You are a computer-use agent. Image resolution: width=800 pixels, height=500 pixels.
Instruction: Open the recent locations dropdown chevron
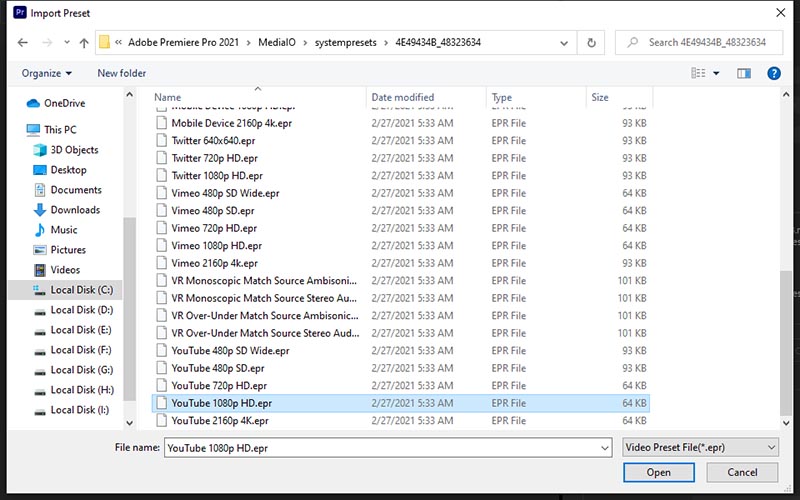[x=67, y=42]
